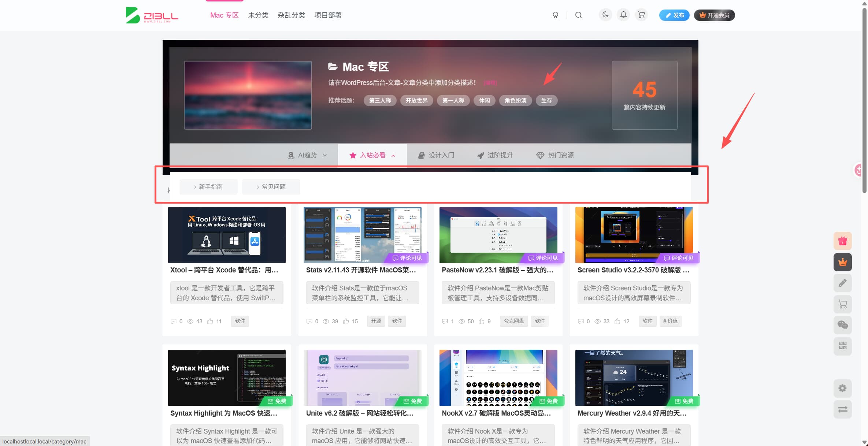Open the 新手指南 submenu item
Screen dimensions: 868x446
(208, 187)
